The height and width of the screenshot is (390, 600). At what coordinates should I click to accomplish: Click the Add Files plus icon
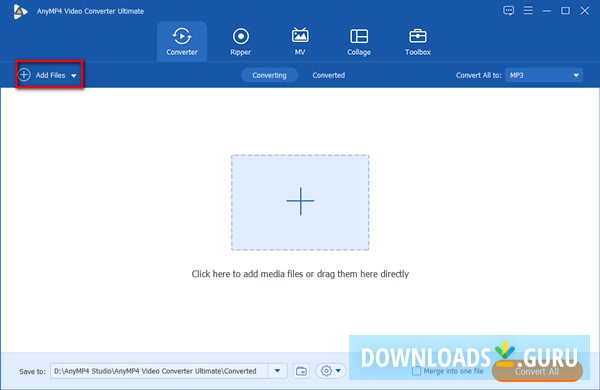coord(24,75)
